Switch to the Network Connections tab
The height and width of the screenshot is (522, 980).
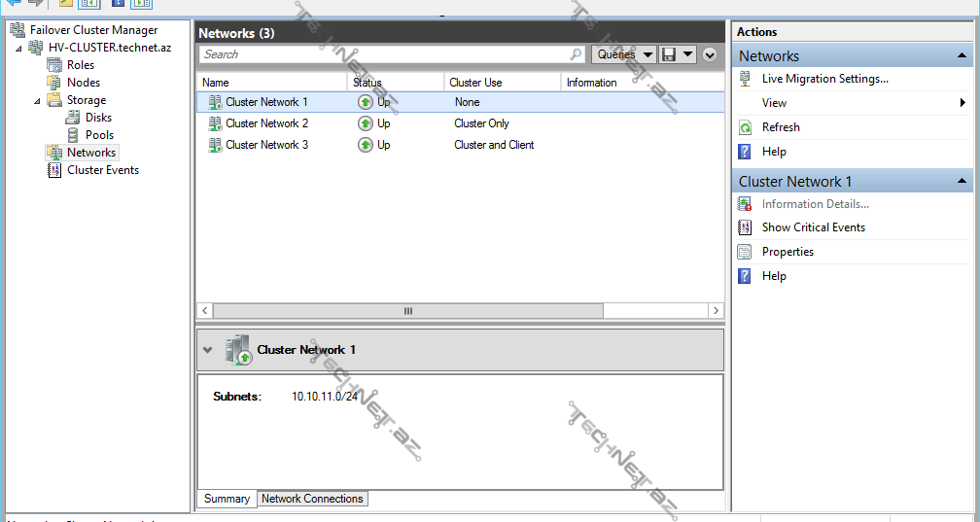(312, 499)
